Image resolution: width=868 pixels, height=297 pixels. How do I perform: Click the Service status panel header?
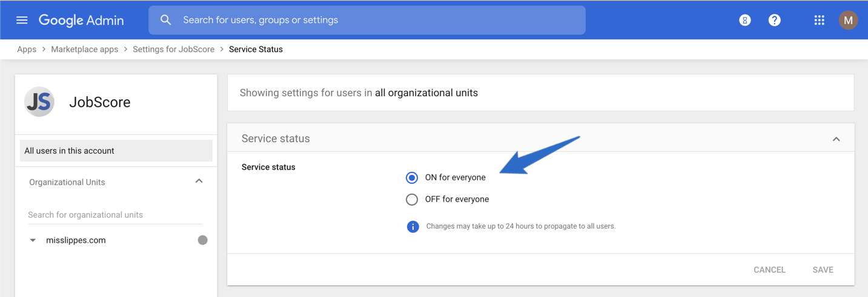(x=541, y=139)
